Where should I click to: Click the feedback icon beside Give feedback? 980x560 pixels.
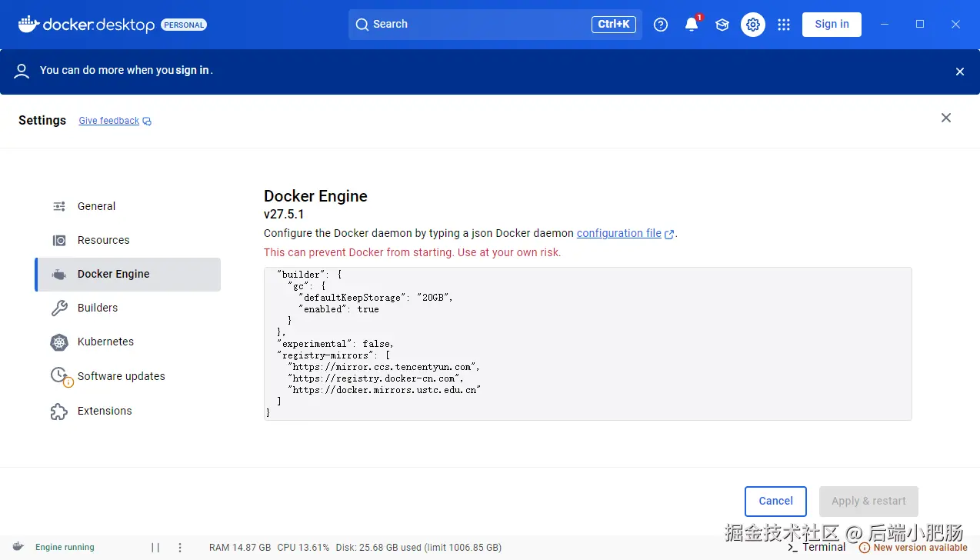(148, 122)
